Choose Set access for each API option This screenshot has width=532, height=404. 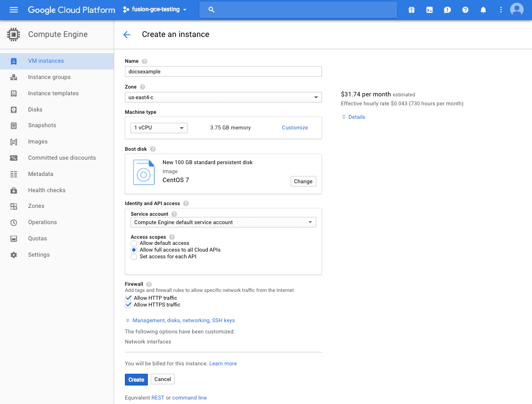(134, 257)
